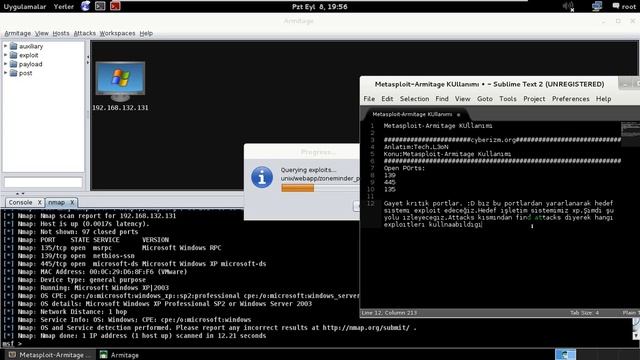Open File menu in Sublime Text
The image size is (640, 360).
[369, 99]
